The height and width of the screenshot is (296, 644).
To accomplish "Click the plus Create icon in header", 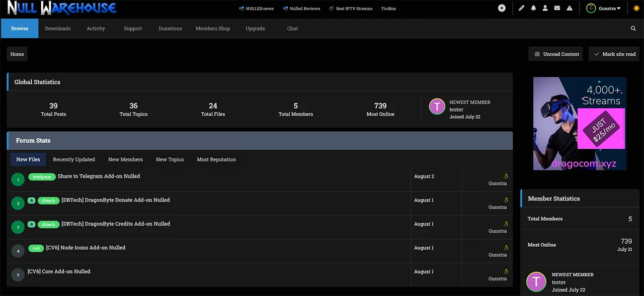I will tap(502, 8).
